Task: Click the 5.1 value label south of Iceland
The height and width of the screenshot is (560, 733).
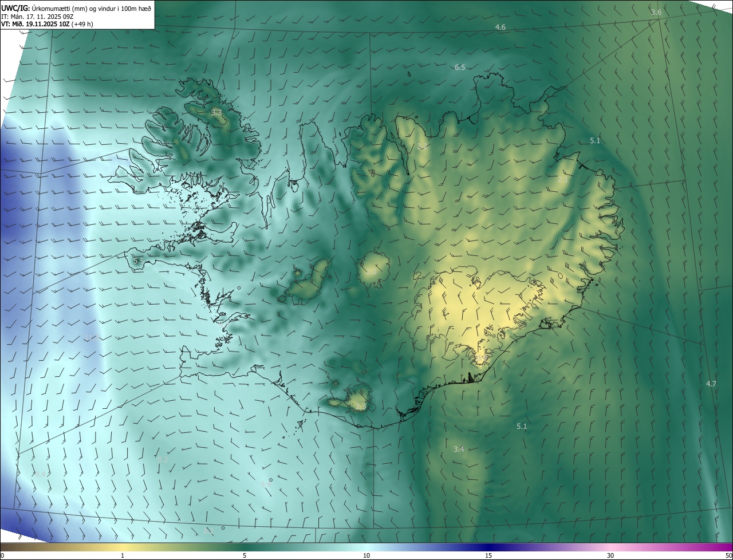Action: pos(522,427)
